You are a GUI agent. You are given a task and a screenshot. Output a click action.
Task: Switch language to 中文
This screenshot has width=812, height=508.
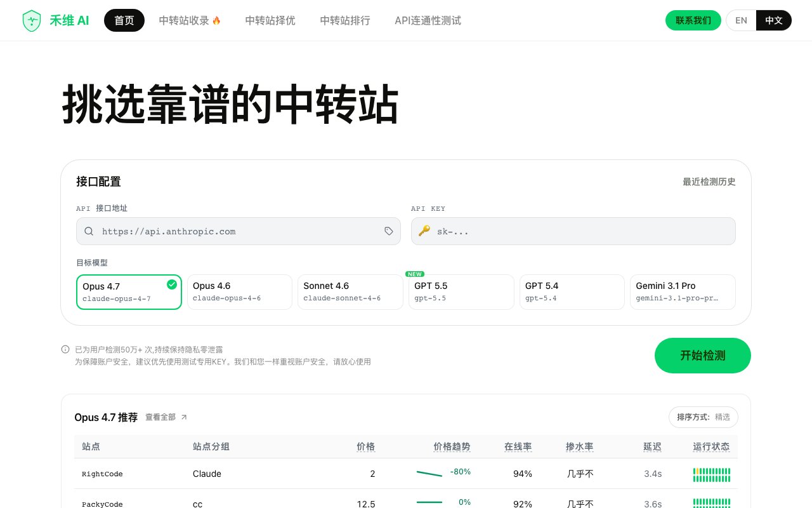click(774, 20)
